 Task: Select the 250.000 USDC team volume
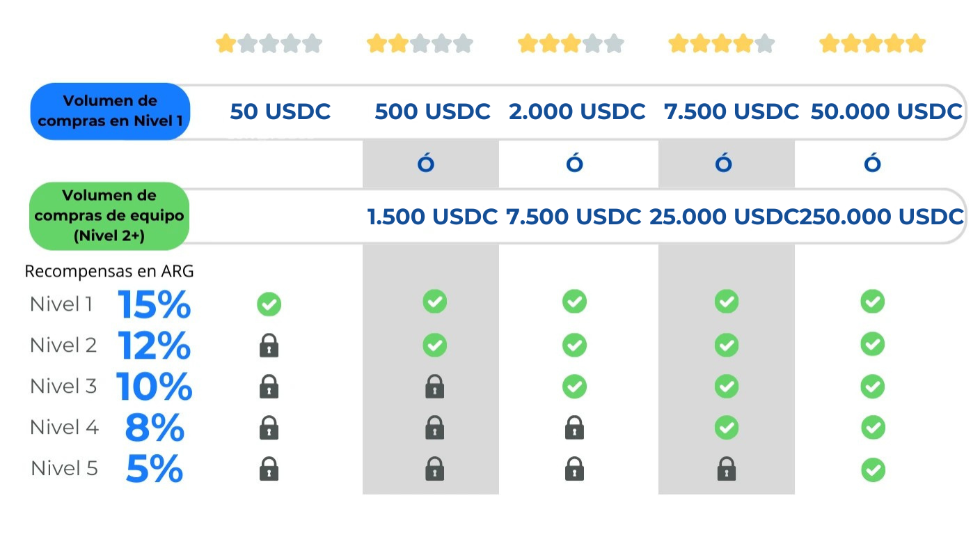[x=882, y=217]
